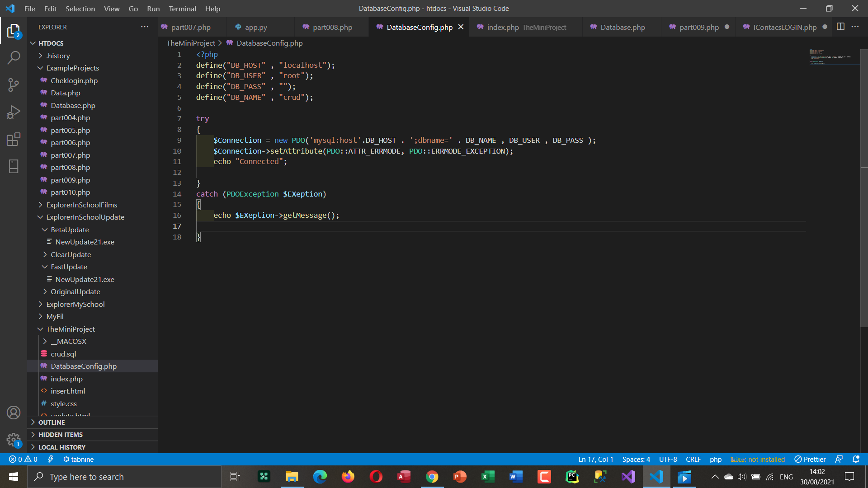
Task: Click errors and warnings status indicator
Action: coord(24,459)
